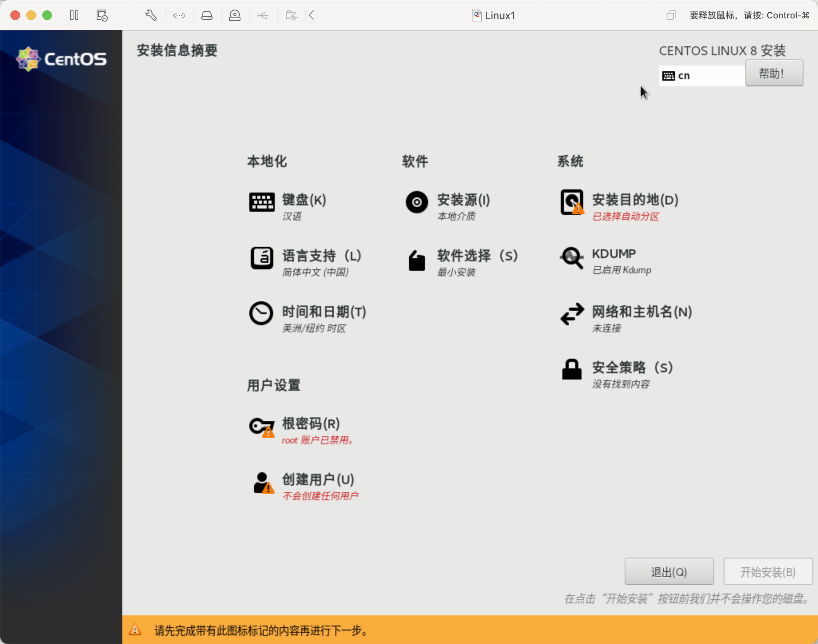Click the hard disk toolbar icon
The height and width of the screenshot is (644, 818).
[206, 16]
